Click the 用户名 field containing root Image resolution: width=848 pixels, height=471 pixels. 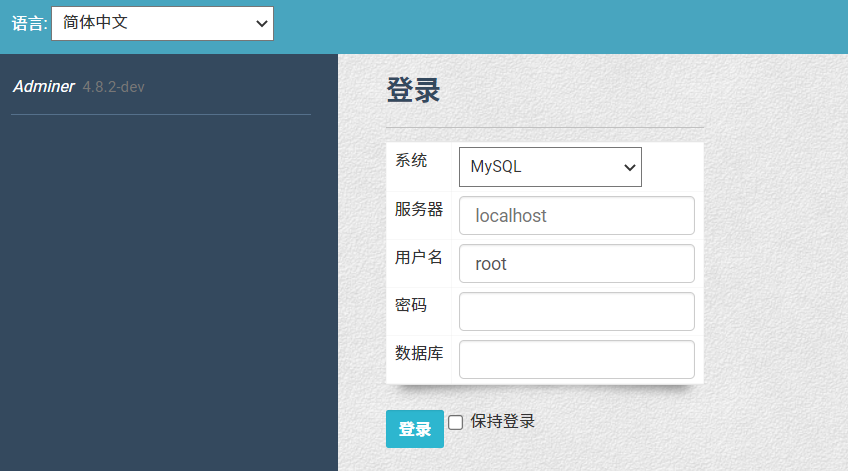[576, 264]
